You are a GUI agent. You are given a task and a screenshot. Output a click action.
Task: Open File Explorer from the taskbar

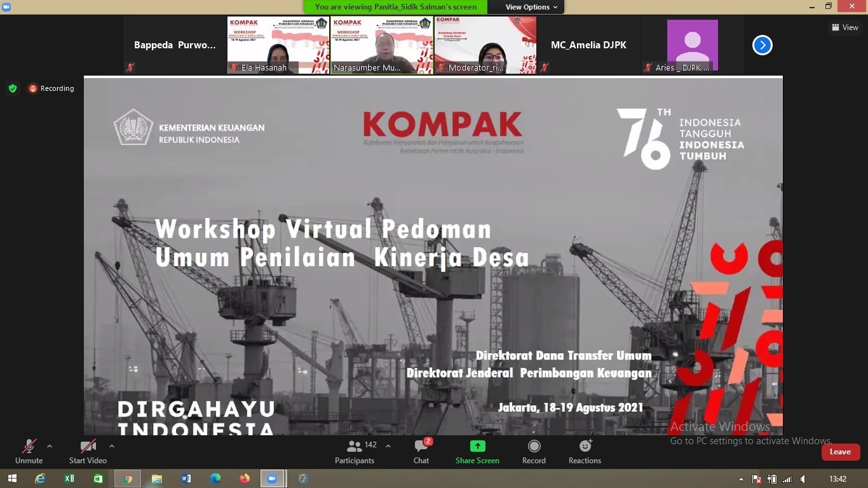point(157,478)
